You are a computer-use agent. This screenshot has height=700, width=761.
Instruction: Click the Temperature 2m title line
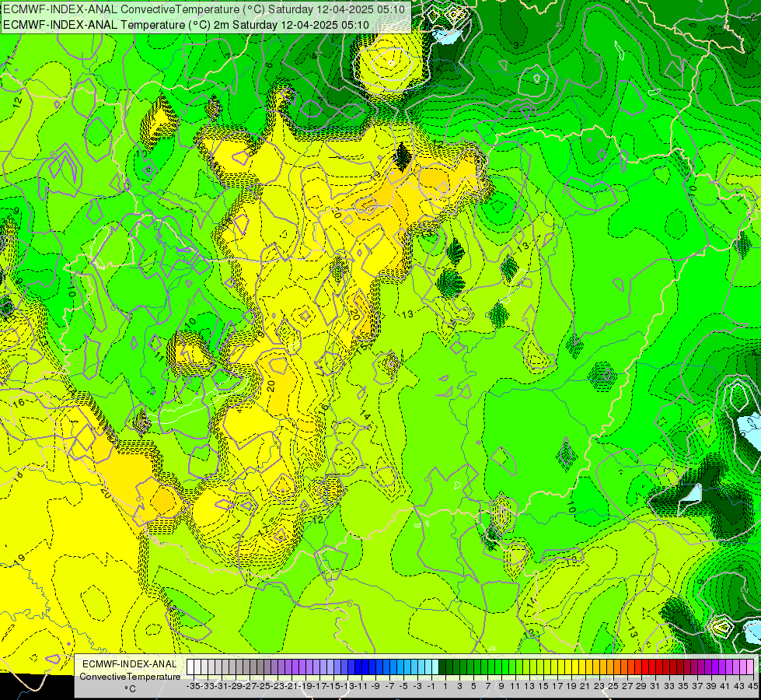pyautogui.click(x=186, y=25)
